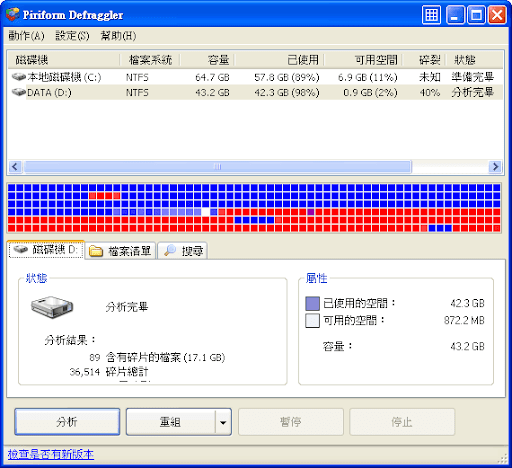Image resolution: width=512 pixels, height=468 pixels.
Task: Click the white free-space block in drive map
Action: [x=205, y=212]
